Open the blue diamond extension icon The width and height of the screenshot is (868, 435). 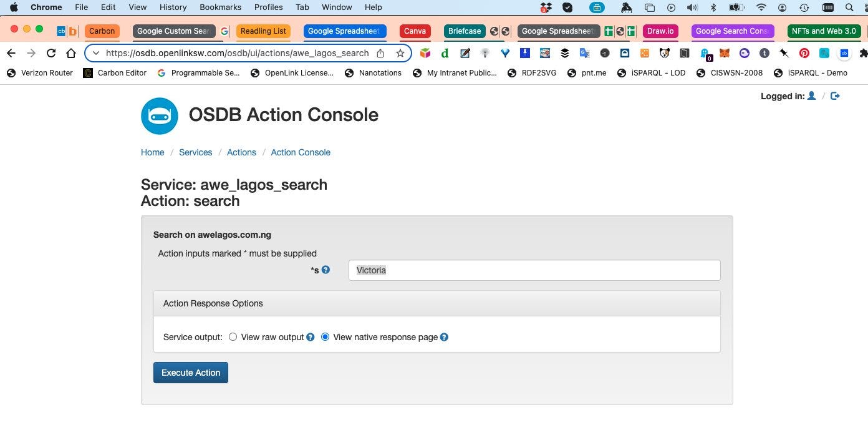point(505,54)
